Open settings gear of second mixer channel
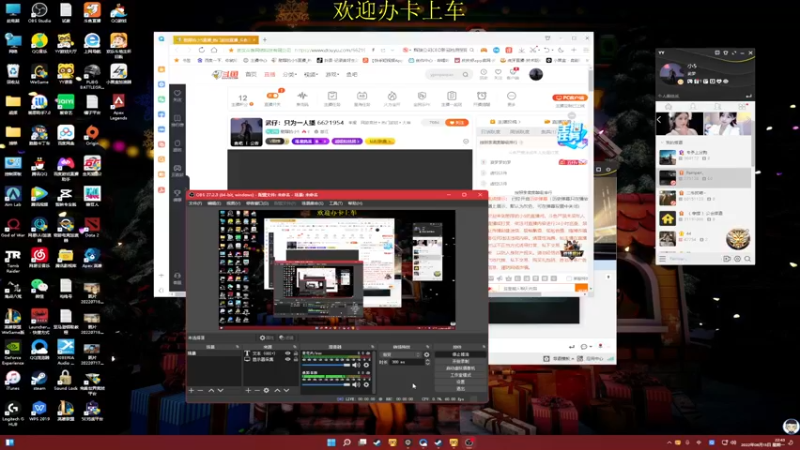Screen dimensions: 800x450 point(366,384)
